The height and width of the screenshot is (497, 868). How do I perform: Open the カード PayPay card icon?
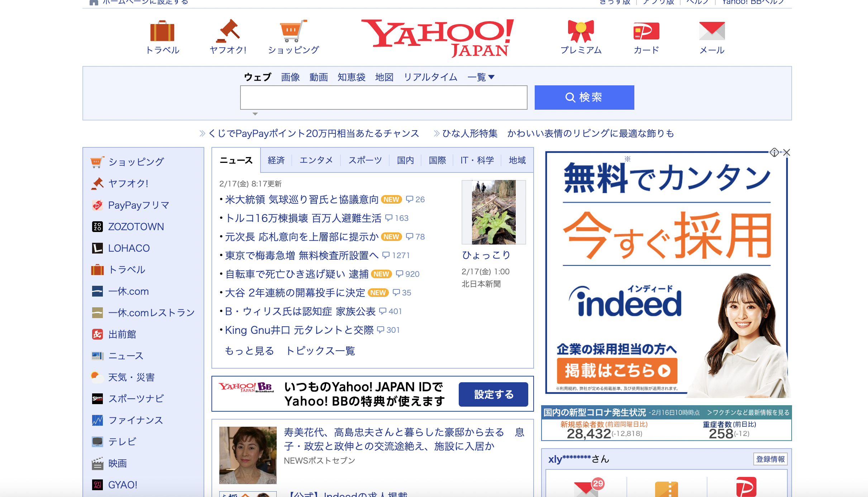point(646,31)
